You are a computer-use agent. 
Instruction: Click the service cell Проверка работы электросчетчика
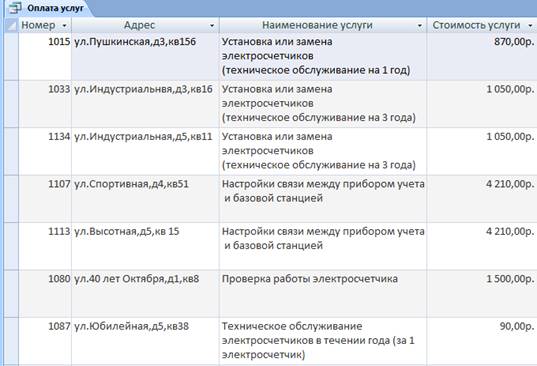pos(323,293)
